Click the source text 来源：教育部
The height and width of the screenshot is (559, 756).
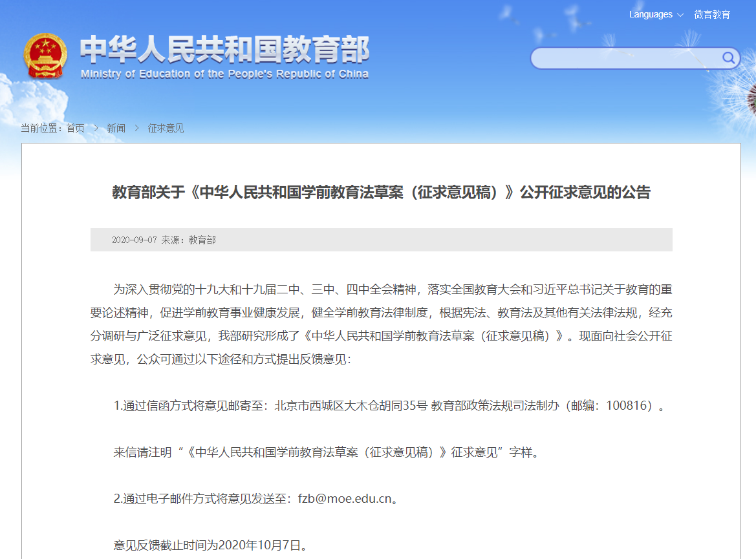pos(189,240)
